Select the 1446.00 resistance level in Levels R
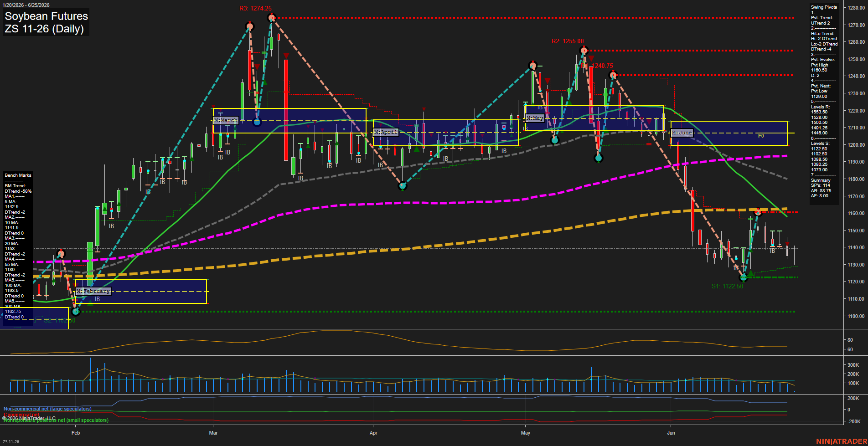The height and width of the screenshot is (446, 868). pos(819,133)
